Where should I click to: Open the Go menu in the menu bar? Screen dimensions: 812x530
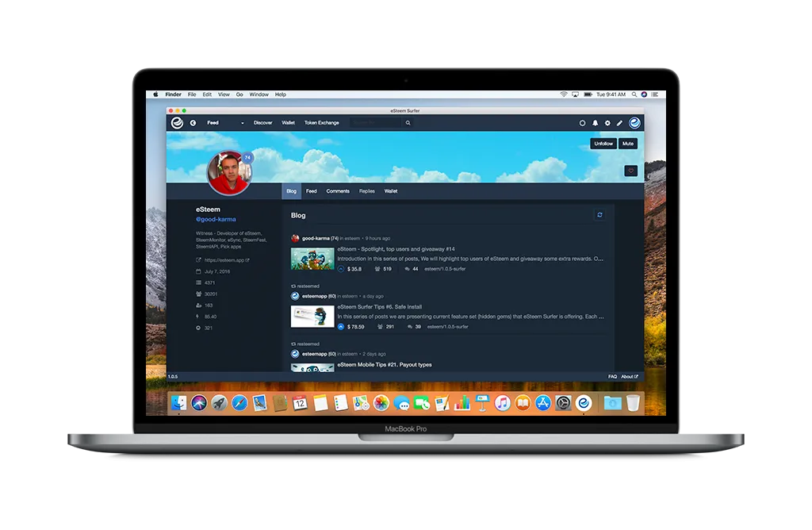point(239,94)
